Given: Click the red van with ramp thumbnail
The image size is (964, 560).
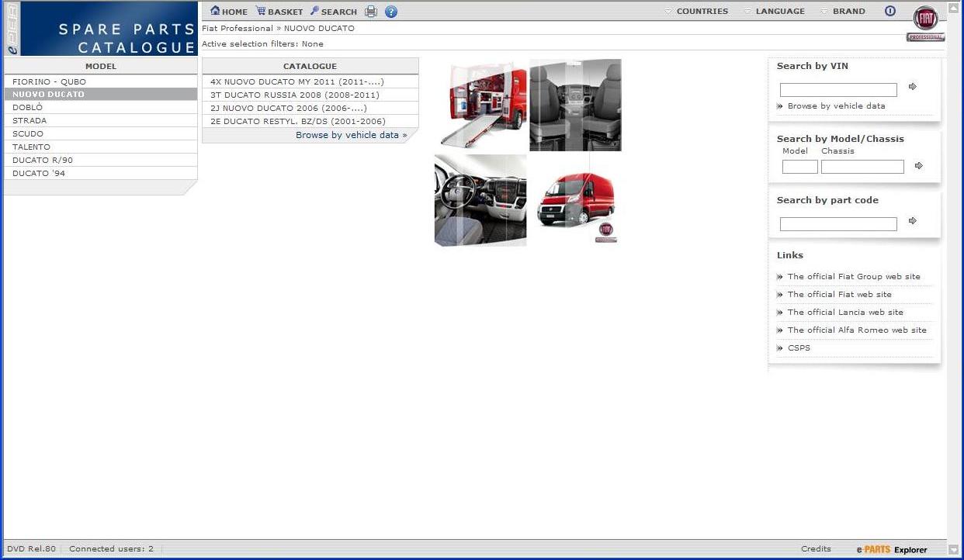Looking at the screenshot, I should click(481, 105).
